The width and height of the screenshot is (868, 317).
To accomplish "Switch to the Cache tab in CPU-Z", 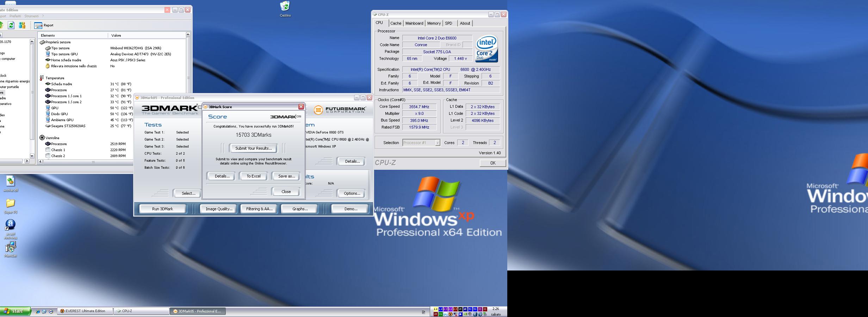I will click(396, 23).
